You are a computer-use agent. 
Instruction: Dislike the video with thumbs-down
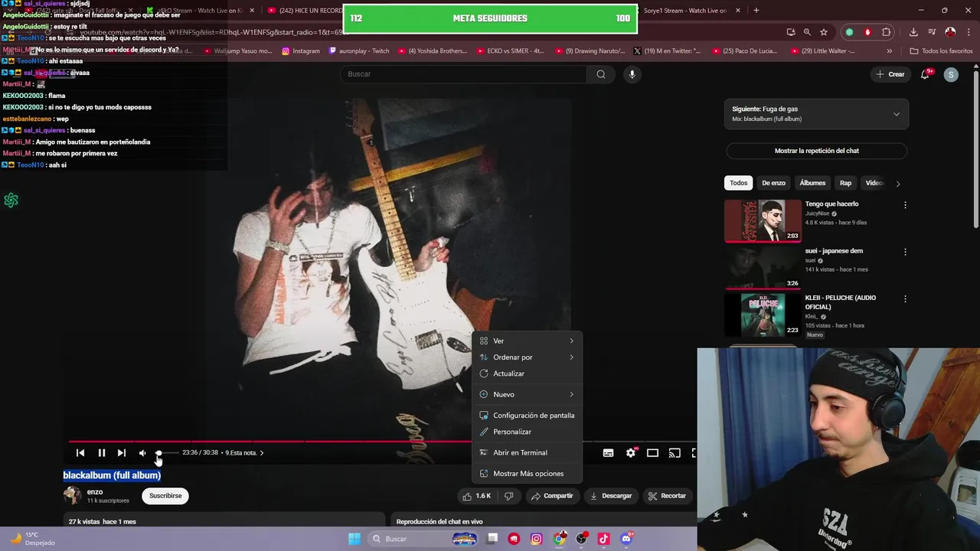[508, 496]
